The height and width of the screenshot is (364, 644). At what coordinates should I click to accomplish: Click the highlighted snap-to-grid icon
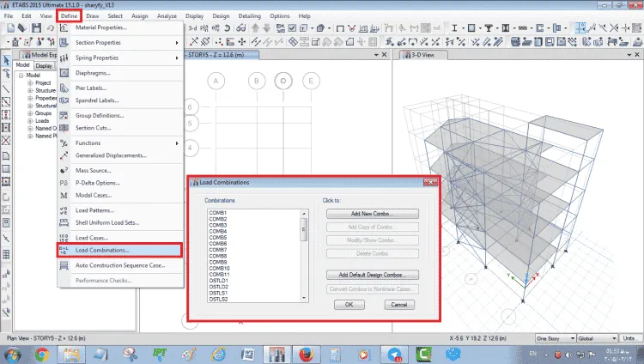pyautogui.click(x=580, y=28)
